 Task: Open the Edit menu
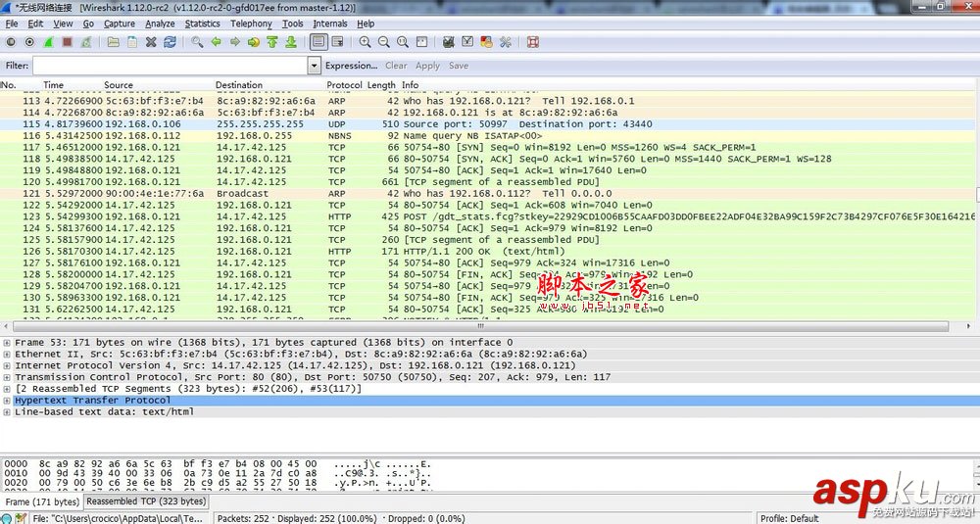[x=35, y=24]
